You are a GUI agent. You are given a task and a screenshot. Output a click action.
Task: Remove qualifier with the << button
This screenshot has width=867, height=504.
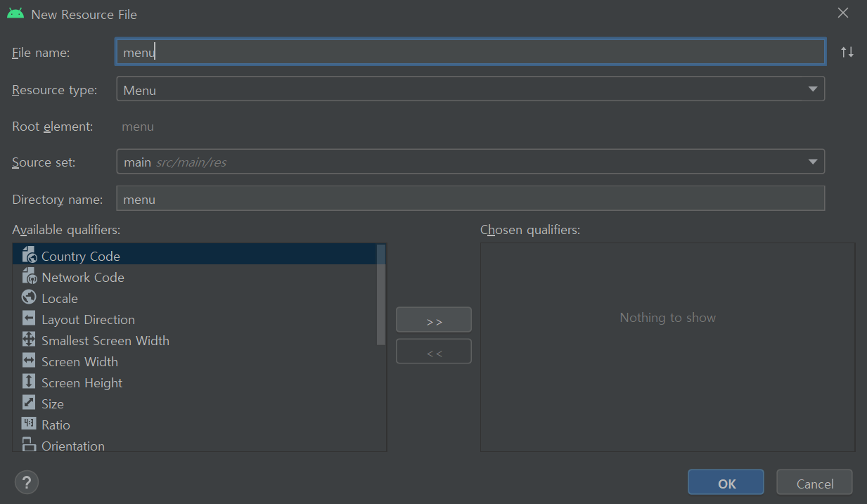[434, 351]
